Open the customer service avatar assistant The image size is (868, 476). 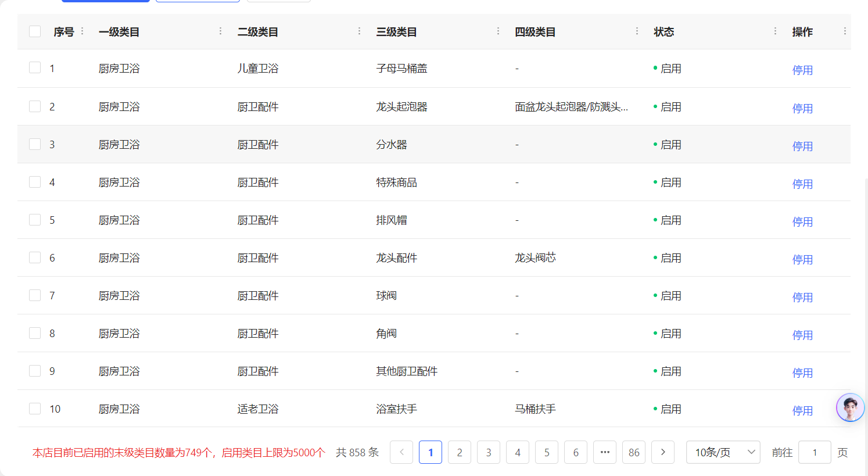pos(850,407)
